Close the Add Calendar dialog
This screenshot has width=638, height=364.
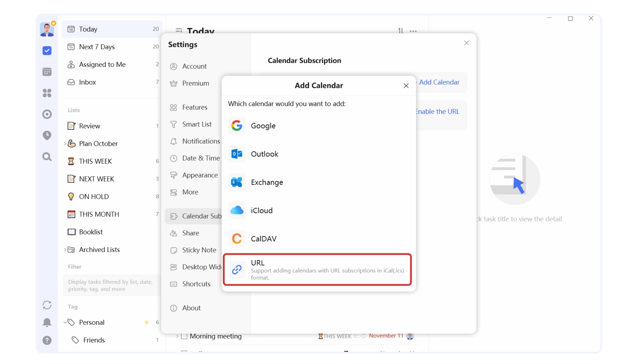406,85
